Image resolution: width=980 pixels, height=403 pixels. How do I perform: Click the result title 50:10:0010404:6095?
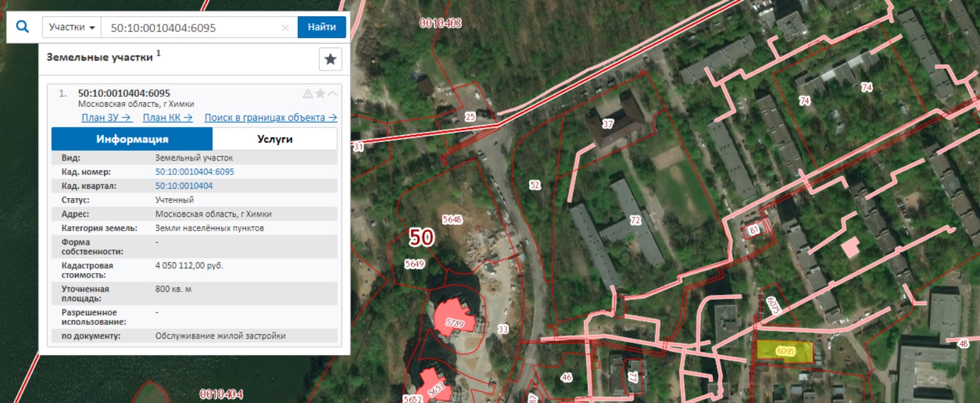point(124,93)
